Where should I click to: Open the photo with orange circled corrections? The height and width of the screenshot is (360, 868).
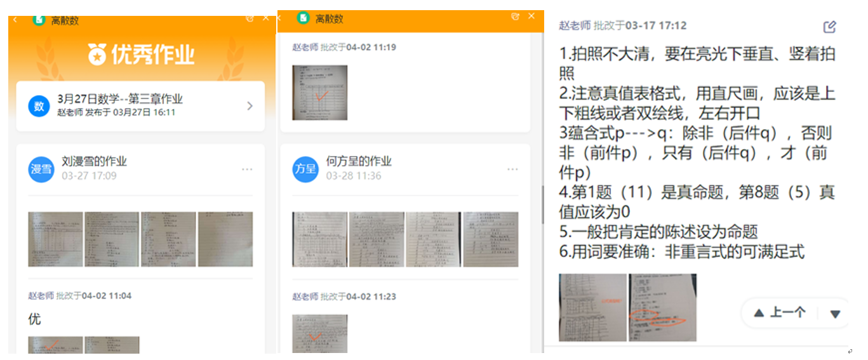pyautogui.click(x=662, y=307)
